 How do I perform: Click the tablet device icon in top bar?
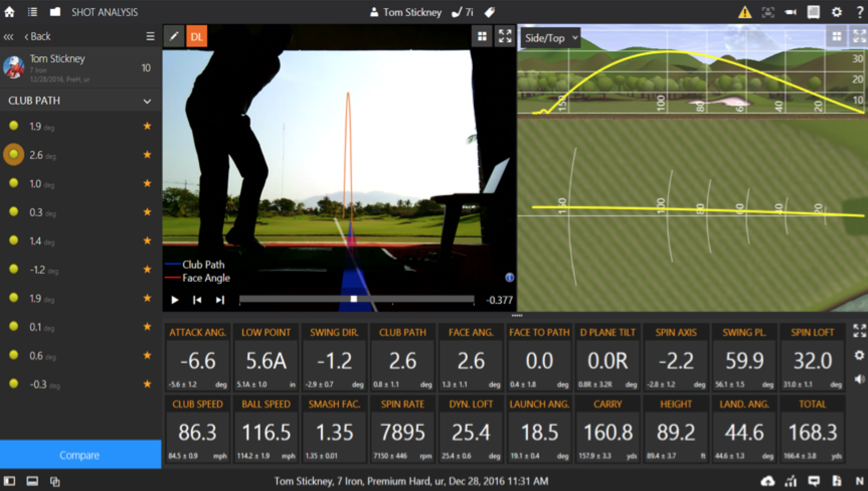tap(813, 12)
